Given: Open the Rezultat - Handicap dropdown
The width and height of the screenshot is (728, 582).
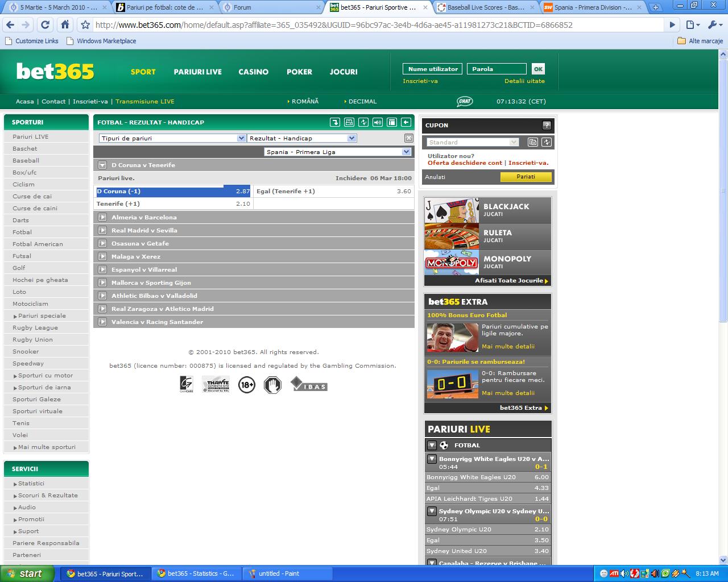Looking at the screenshot, I should click(302, 138).
